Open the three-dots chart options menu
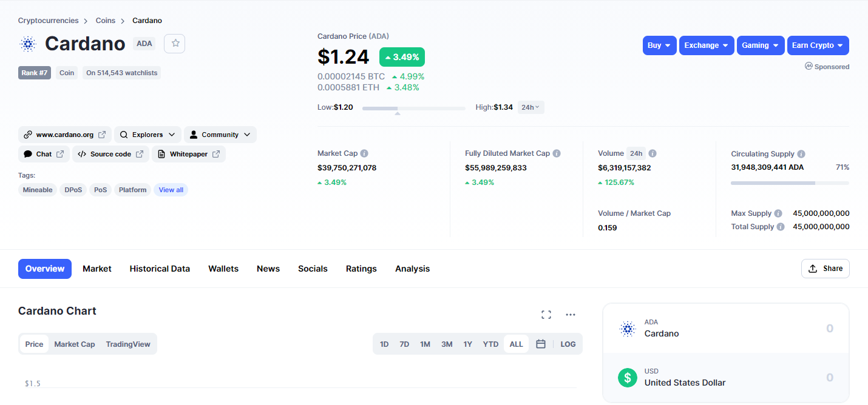868x405 pixels. pyautogui.click(x=571, y=315)
